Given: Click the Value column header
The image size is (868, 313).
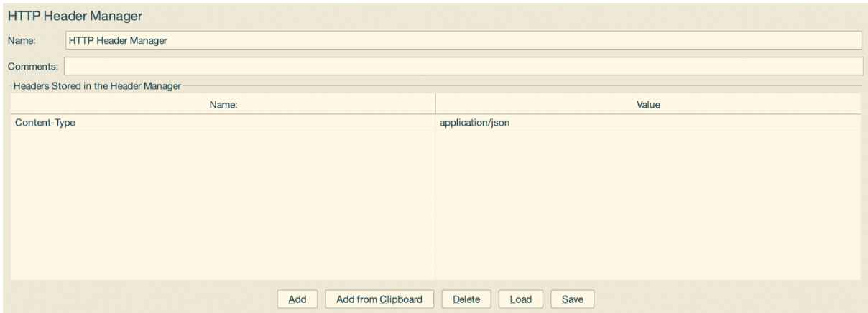Looking at the screenshot, I should (x=647, y=105).
